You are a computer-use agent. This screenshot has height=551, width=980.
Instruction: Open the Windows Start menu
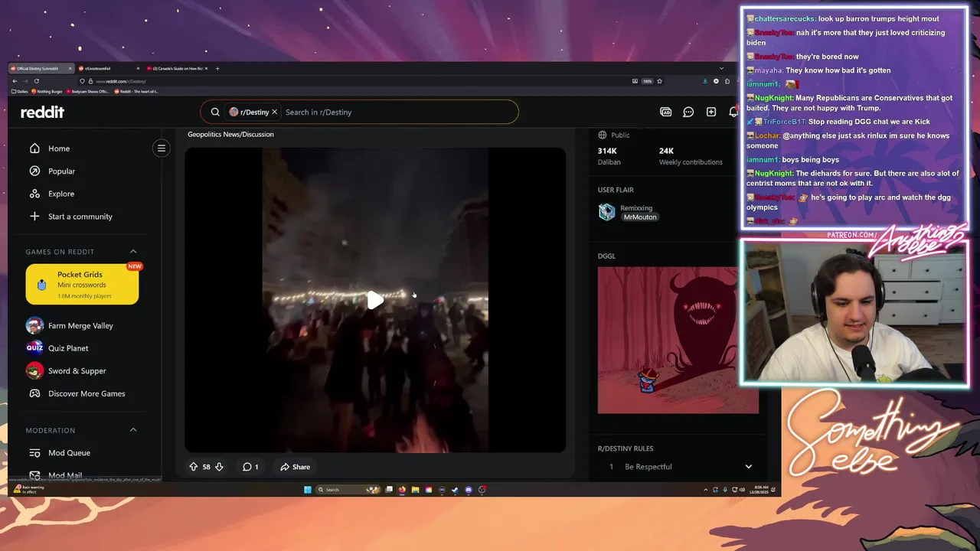307,490
